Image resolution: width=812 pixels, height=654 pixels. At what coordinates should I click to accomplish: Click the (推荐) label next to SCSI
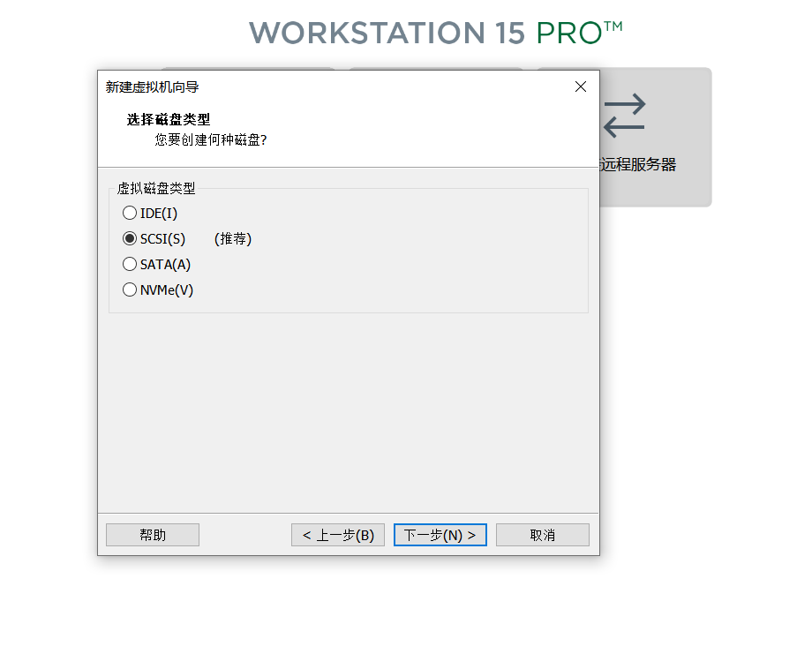click(233, 238)
